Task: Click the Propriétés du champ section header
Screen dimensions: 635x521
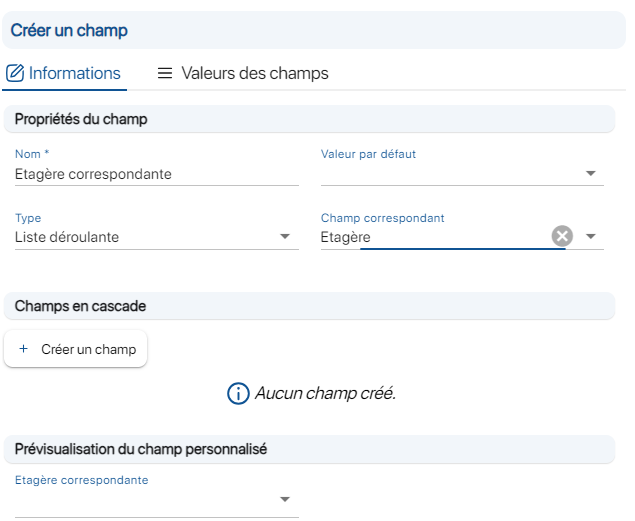Action: tap(309, 119)
